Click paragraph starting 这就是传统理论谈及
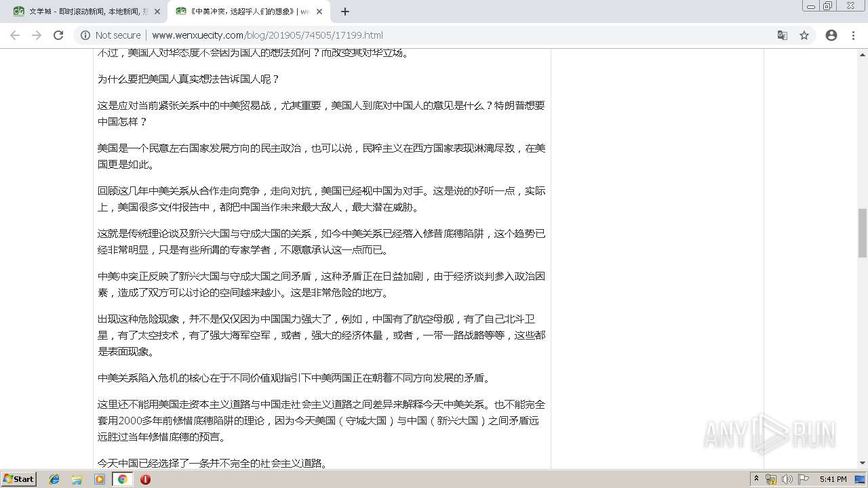The width and height of the screenshot is (868, 488). pyautogui.click(x=321, y=242)
